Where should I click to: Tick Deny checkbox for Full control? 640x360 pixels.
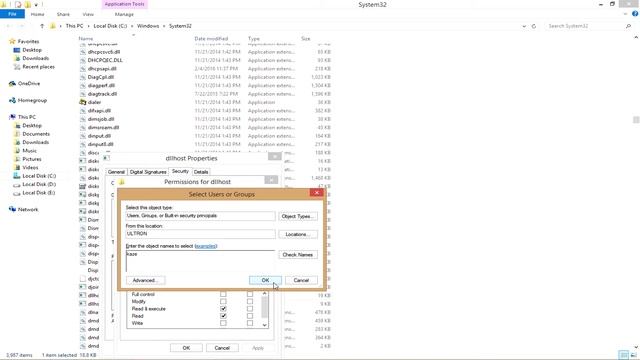(x=250, y=294)
